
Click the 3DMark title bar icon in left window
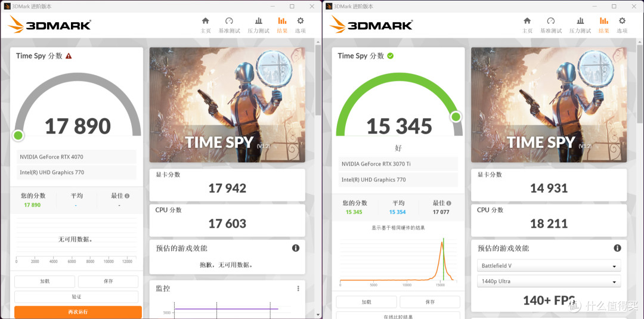(7, 6)
